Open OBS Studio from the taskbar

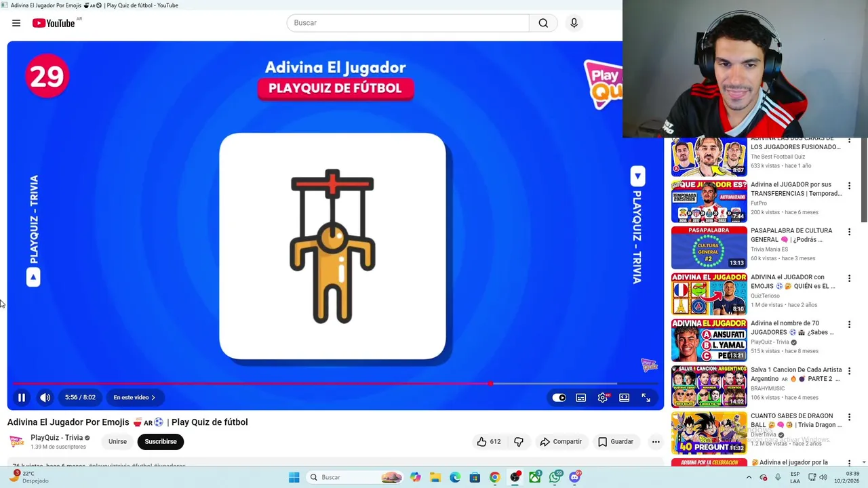tap(515, 478)
